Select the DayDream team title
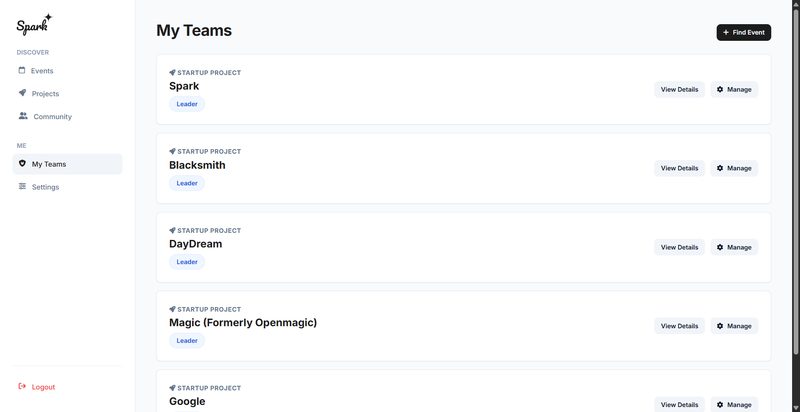The width and height of the screenshot is (800, 412). click(x=196, y=244)
